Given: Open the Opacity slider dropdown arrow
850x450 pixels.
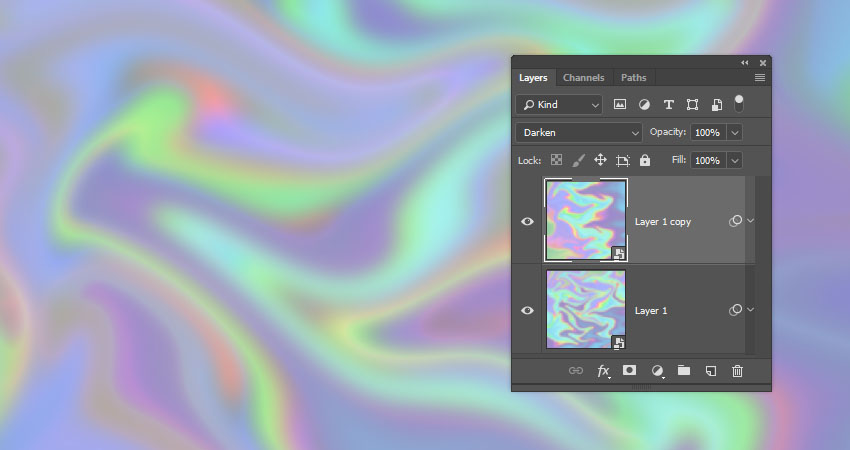Looking at the screenshot, I should click(735, 132).
